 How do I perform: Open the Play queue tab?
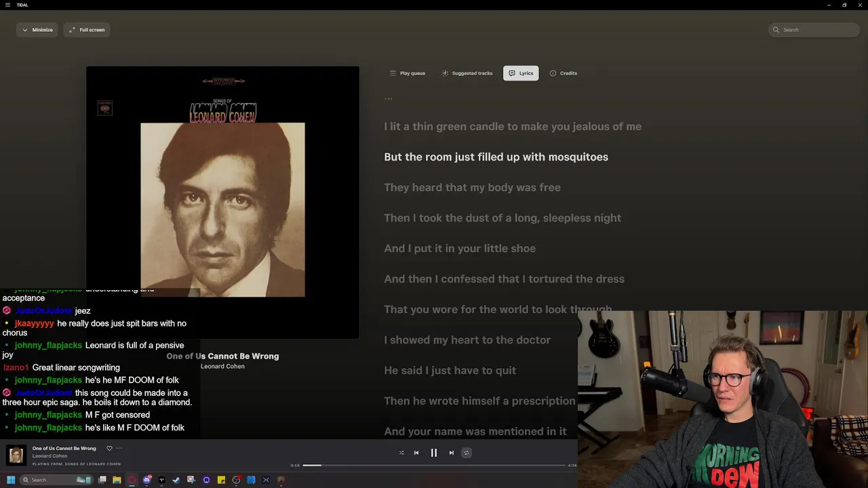tap(408, 73)
